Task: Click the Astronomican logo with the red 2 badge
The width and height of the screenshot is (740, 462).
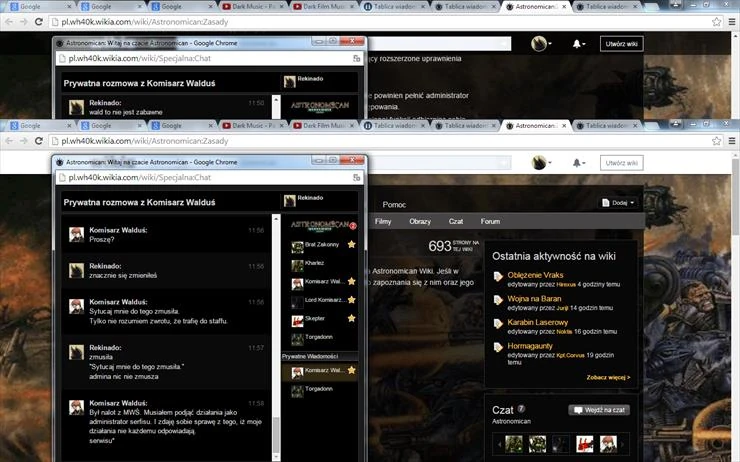Action: 321,225
